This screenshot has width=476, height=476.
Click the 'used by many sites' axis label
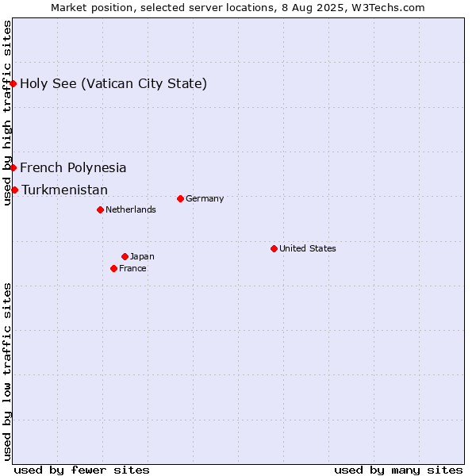398,470
